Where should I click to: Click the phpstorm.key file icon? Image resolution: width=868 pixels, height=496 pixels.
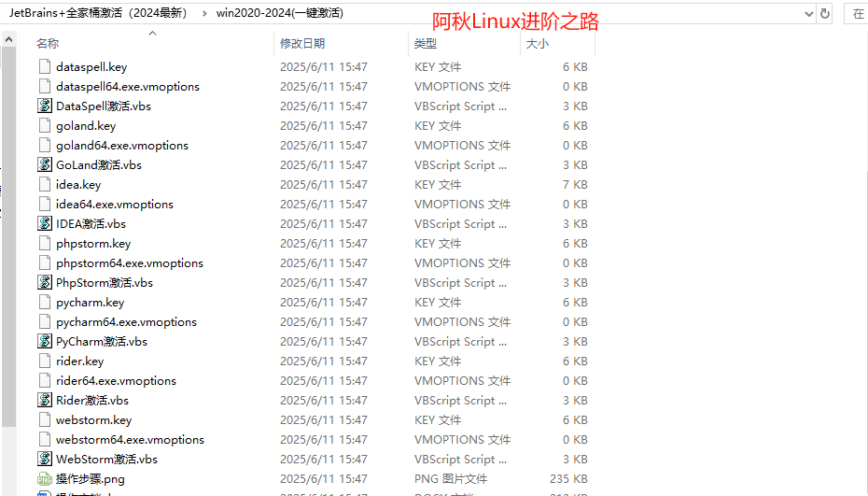(x=45, y=243)
